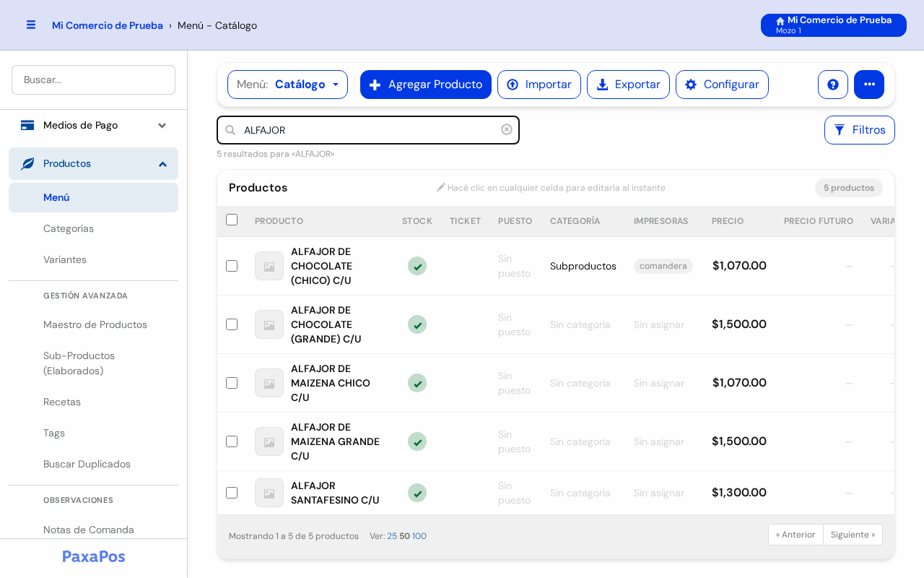Click image placeholder for ALFAJOR DE MAIZENA CHICO
This screenshot has width=924, height=578.
(269, 383)
